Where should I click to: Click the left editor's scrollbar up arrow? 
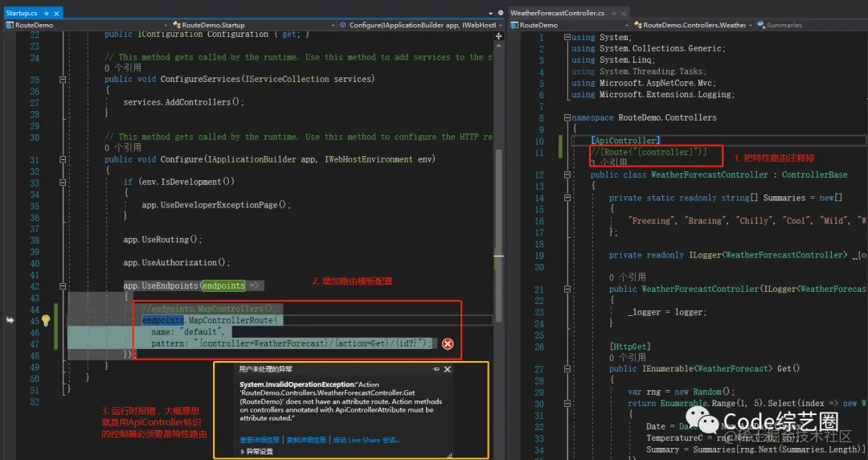click(499, 47)
